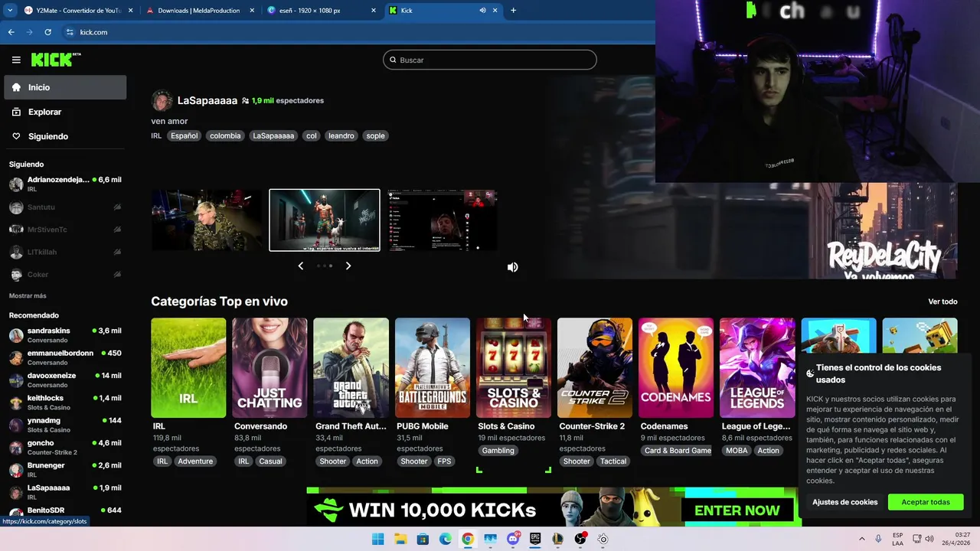Select the leandro tag
The width and height of the screenshot is (980, 551).
tap(341, 135)
